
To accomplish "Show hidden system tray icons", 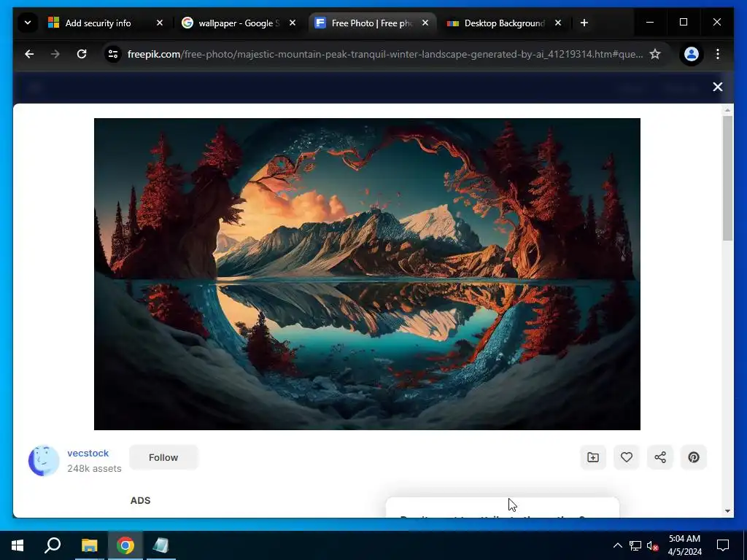I will click(617, 545).
